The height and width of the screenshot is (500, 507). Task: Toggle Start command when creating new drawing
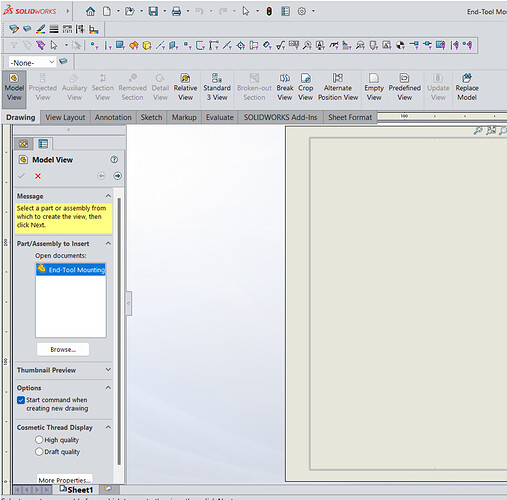[21, 400]
